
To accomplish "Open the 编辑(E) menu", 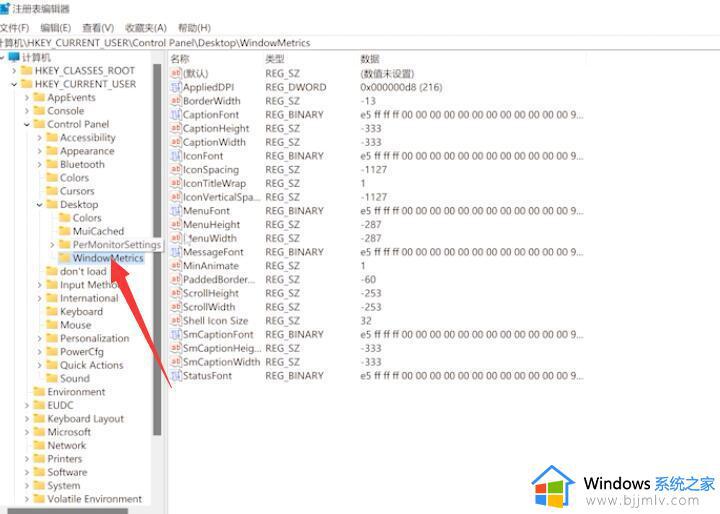I will tap(55, 28).
